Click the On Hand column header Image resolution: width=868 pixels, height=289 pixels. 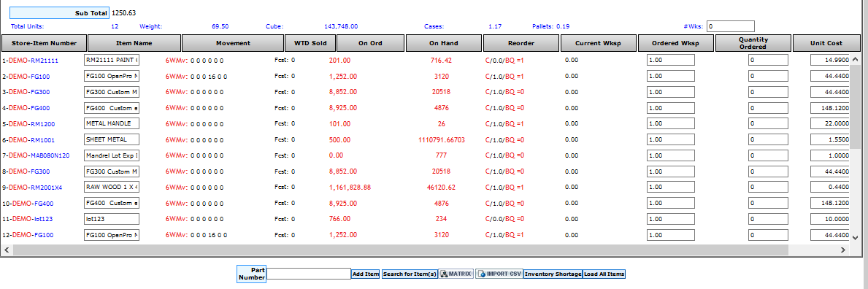tap(443, 42)
